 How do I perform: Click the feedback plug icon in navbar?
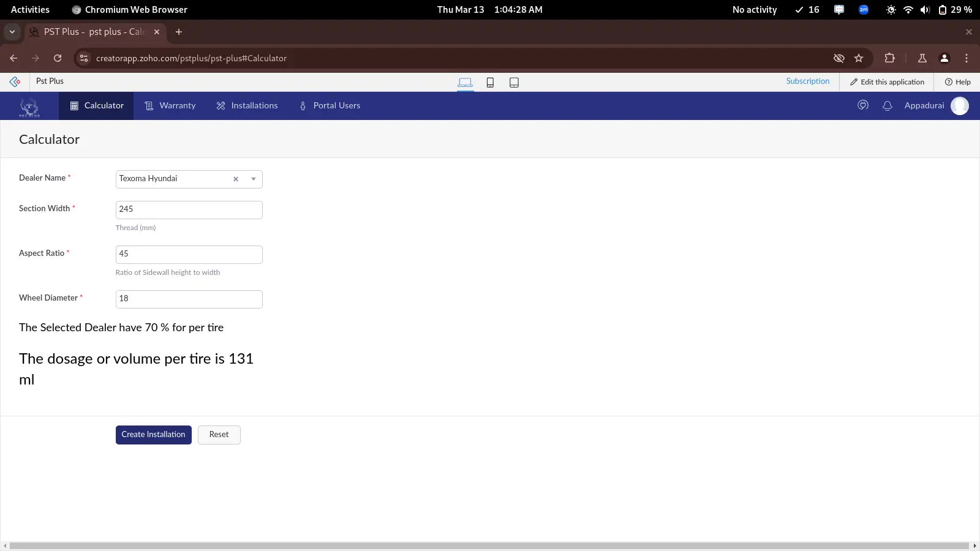pyautogui.click(x=863, y=105)
